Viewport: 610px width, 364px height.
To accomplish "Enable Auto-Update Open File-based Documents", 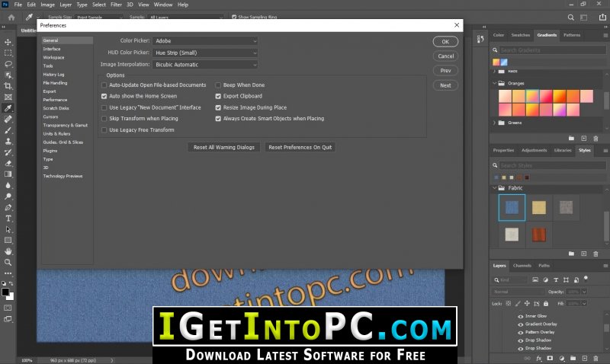I will (x=104, y=85).
